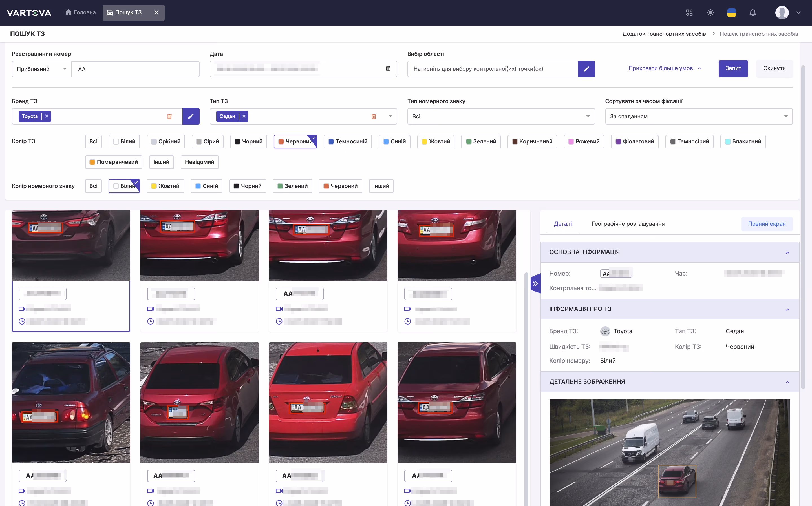Screen dimensions: 812x506
Task: Go to the Головна tab
Action: [80, 13]
